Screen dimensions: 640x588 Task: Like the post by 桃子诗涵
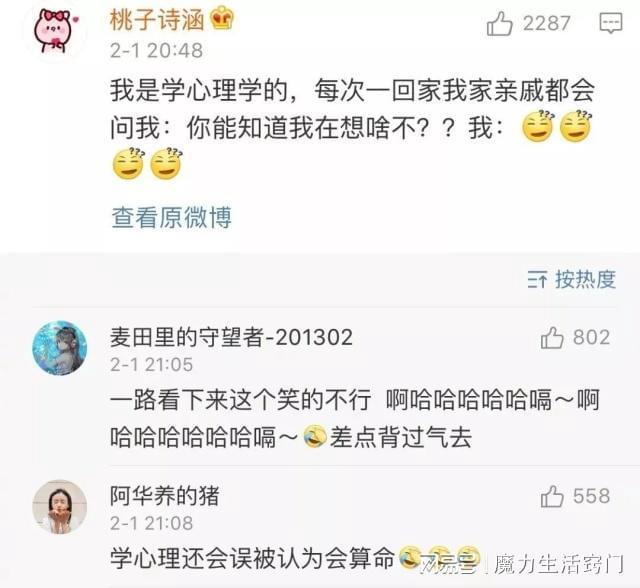pyautogui.click(x=499, y=23)
